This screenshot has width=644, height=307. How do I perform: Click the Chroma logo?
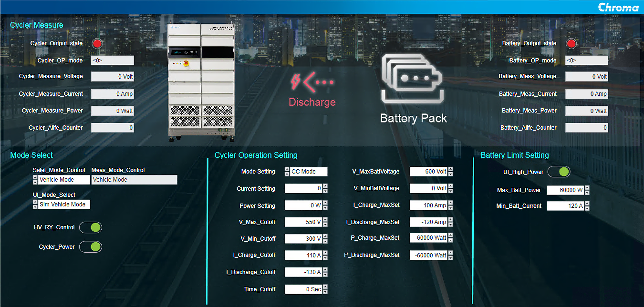pyautogui.click(x=618, y=7)
